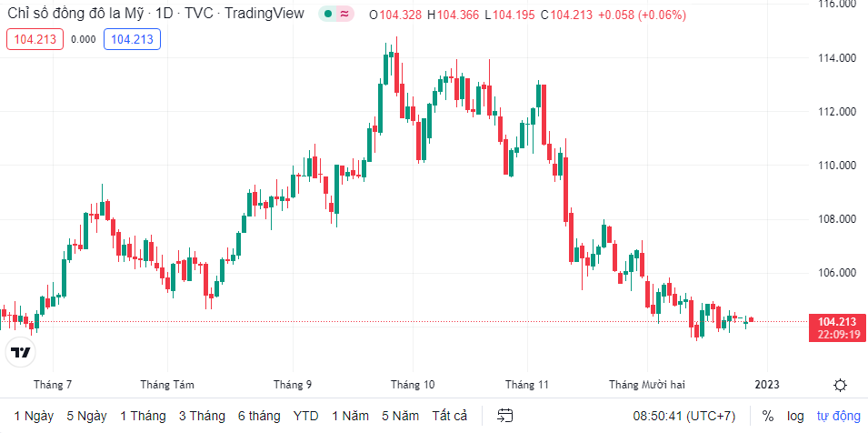
Task: Click the green market status dot
Action: click(x=328, y=15)
